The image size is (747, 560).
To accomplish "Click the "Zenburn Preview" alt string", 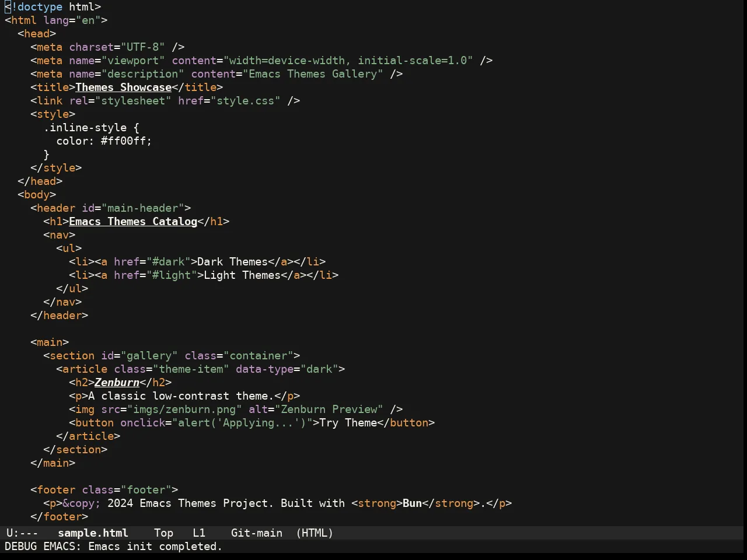I will [330, 409].
